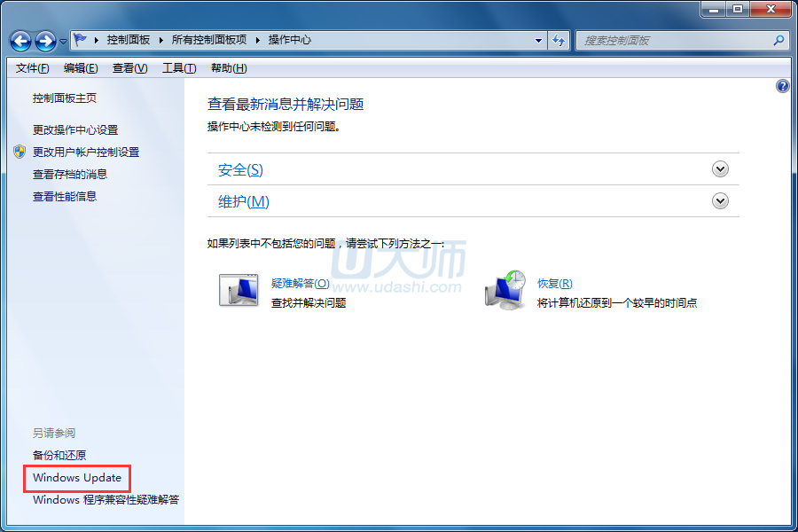Open the 查看(V) menu
The image size is (798, 532).
click(x=129, y=68)
